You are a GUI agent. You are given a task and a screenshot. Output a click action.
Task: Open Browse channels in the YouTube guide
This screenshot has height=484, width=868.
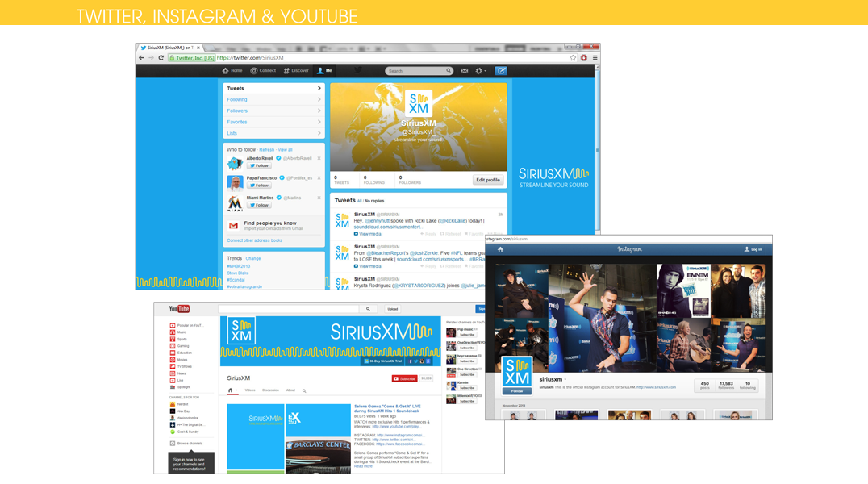(x=186, y=444)
